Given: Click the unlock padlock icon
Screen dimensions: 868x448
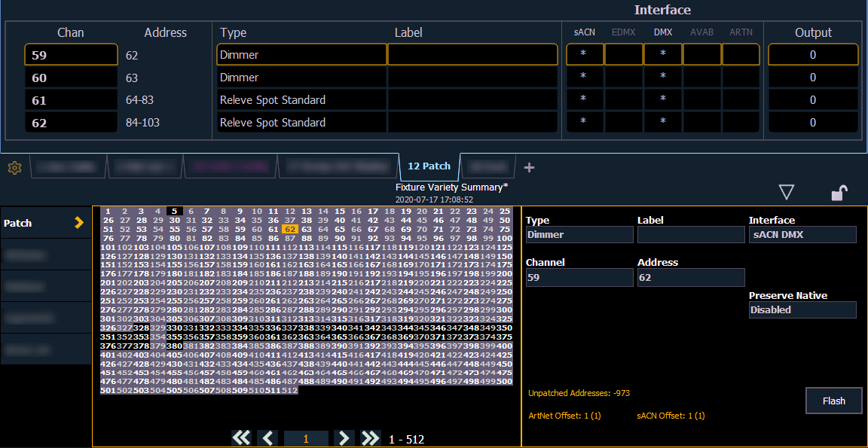Looking at the screenshot, I should [838, 194].
